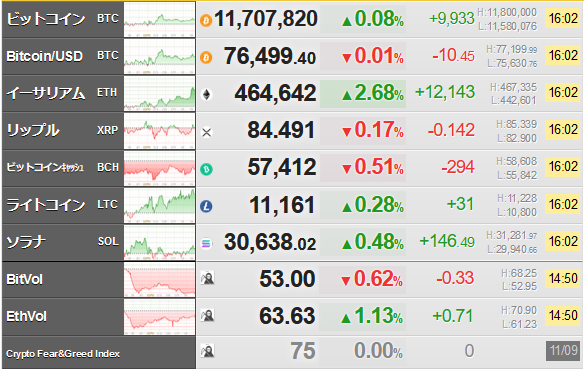Viewport: 584px width, 369px height.
Task: Open the イーサリアム ETH mini chart
Action: click(x=159, y=93)
